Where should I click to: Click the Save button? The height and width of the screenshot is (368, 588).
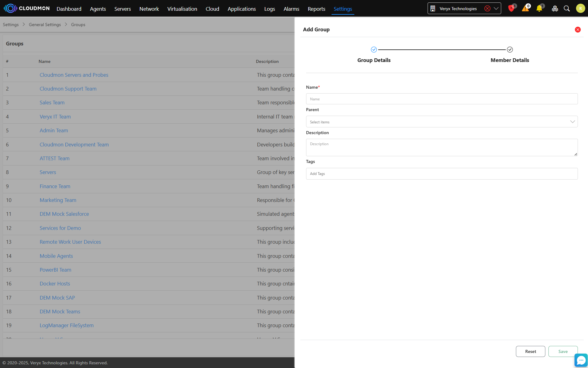pyautogui.click(x=563, y=351)
